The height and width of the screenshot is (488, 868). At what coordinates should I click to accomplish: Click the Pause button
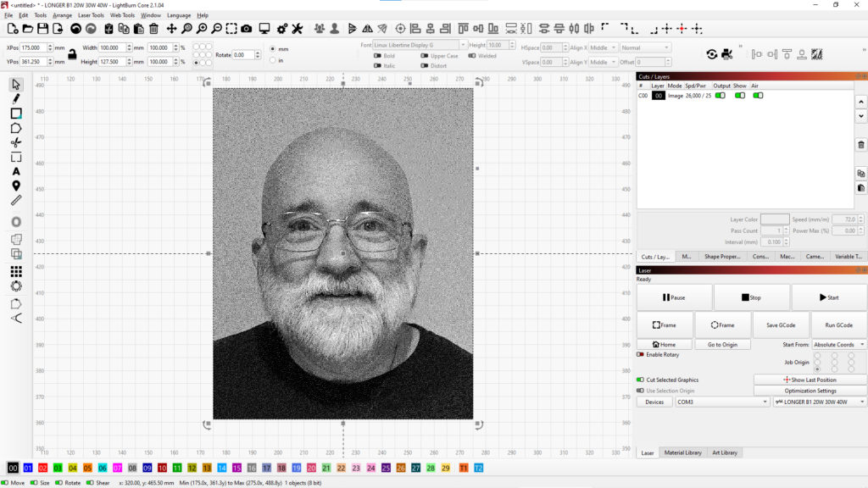pyautogui.click(x=674, y=297)
